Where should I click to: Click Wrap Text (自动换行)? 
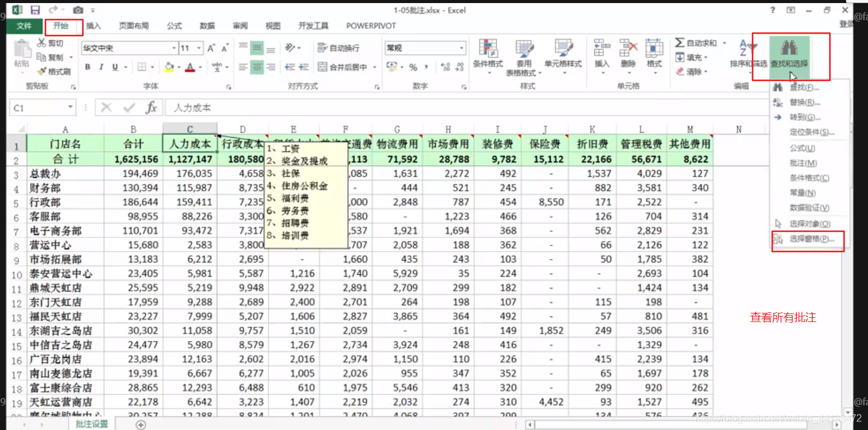tap(339, 48)
